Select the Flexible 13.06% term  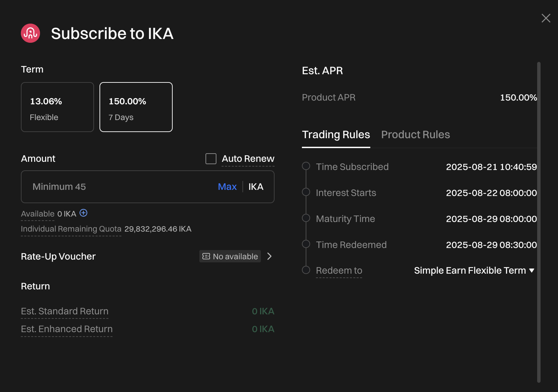57,107
